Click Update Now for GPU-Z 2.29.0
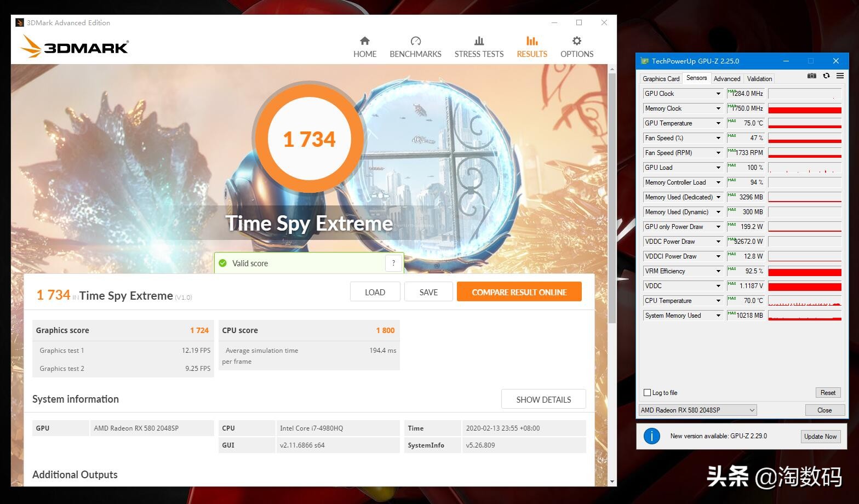 click(x=820, y=437)
